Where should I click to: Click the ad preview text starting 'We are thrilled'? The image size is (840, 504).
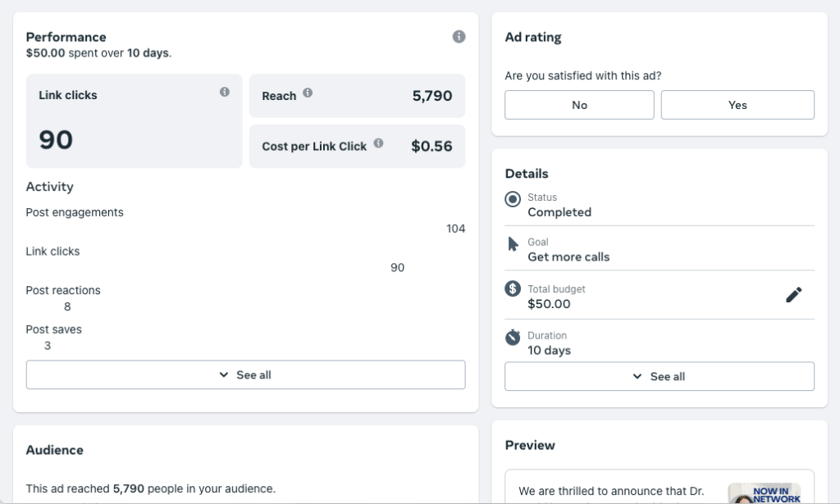[x=611, y=491]
